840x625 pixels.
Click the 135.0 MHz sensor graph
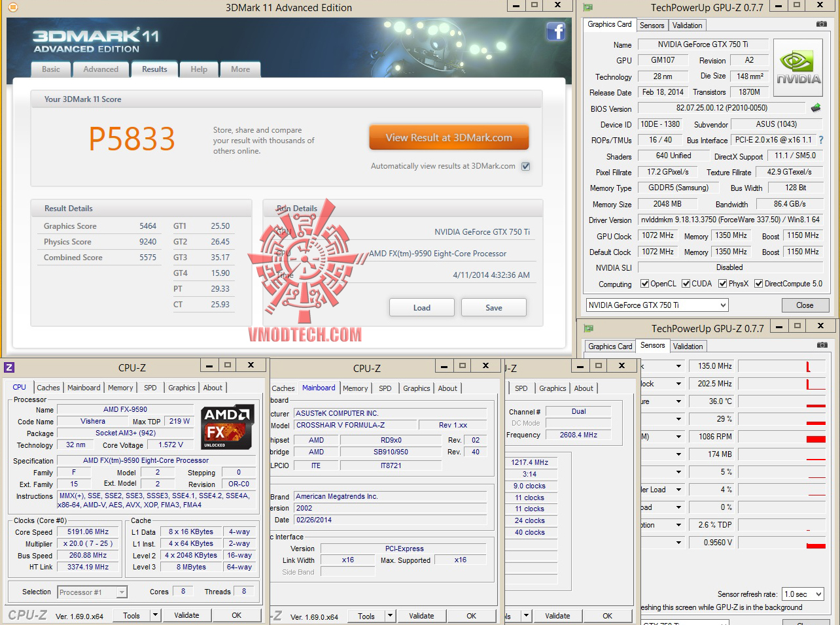pos(782,366)
